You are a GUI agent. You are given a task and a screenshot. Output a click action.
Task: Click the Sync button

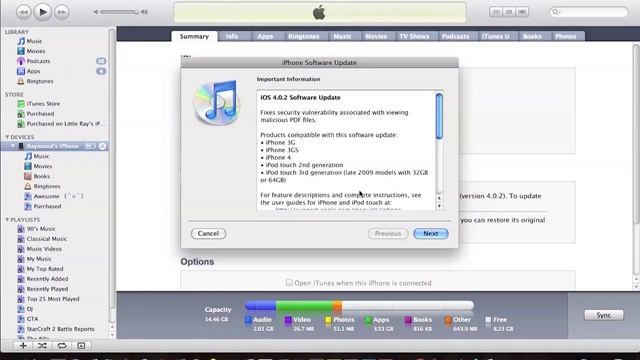click(x=604, y=315)
